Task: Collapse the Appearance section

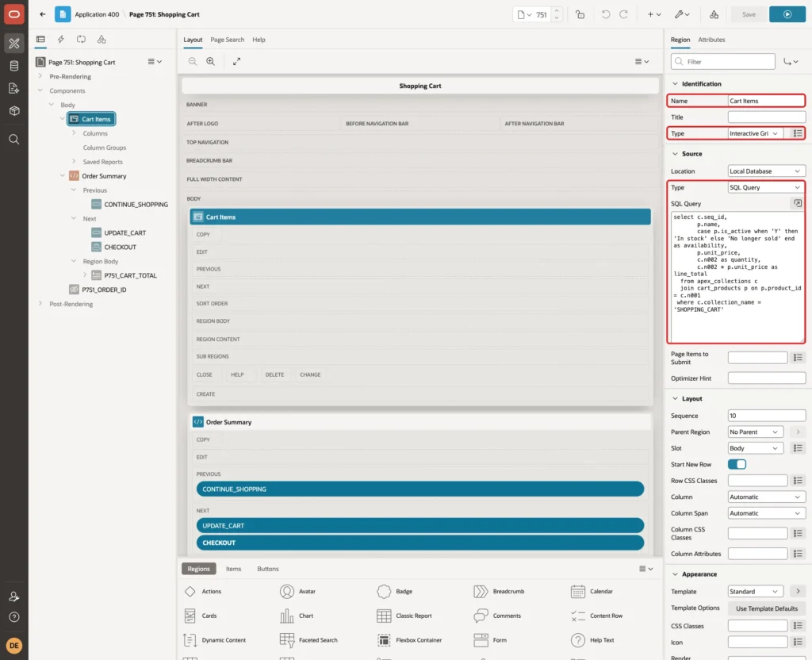Action: 675,574
